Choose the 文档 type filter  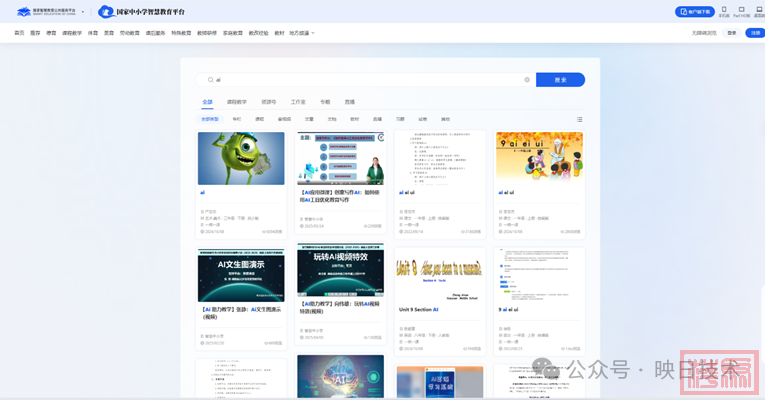click(x=332, y=119)
